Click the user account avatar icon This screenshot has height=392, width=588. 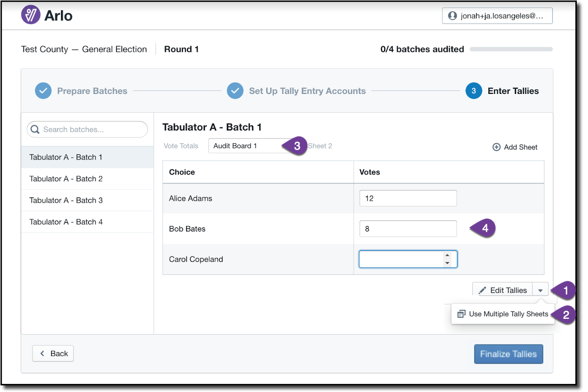point(452,16)
